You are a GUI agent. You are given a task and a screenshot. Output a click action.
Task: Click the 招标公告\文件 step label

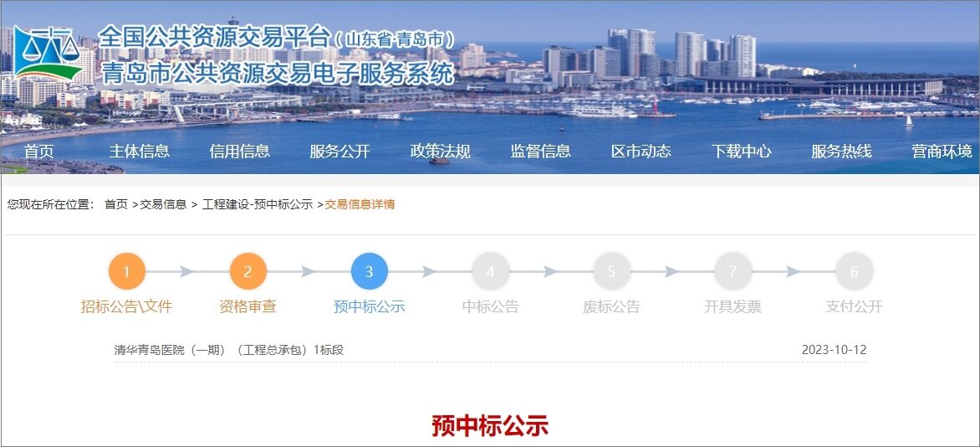click(x=126, y=306)
